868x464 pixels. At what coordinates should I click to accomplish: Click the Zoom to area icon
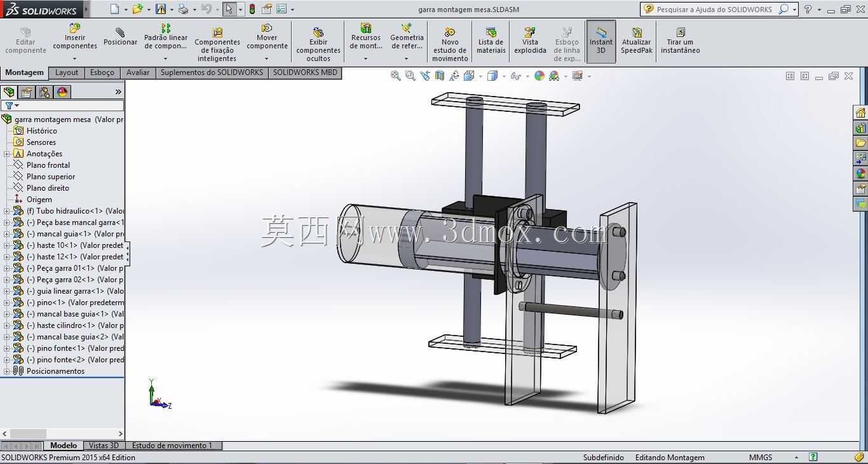click(x=410, y=76)
